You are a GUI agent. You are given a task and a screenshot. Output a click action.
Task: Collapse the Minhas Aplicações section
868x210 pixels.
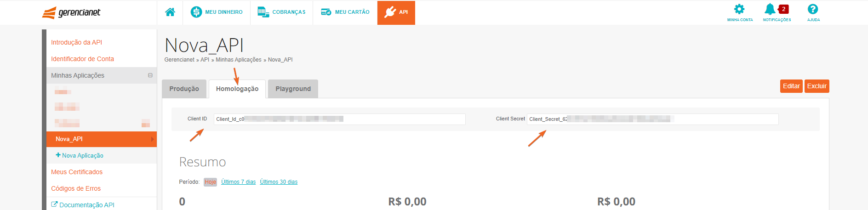click(150, 75)
